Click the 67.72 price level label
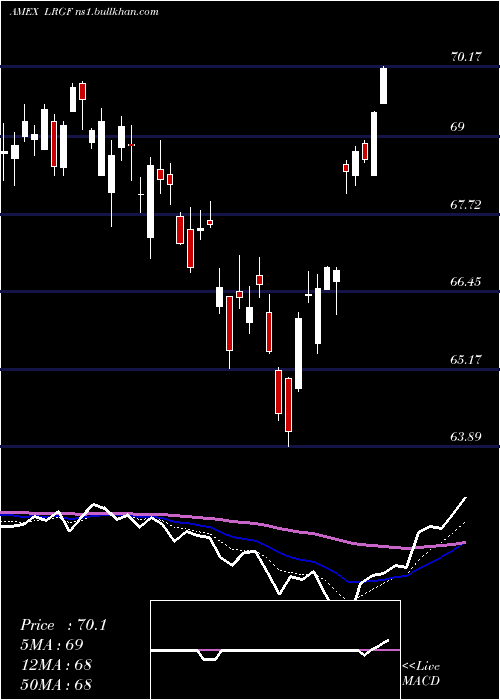The image size is (500, 700). [466, 205]
